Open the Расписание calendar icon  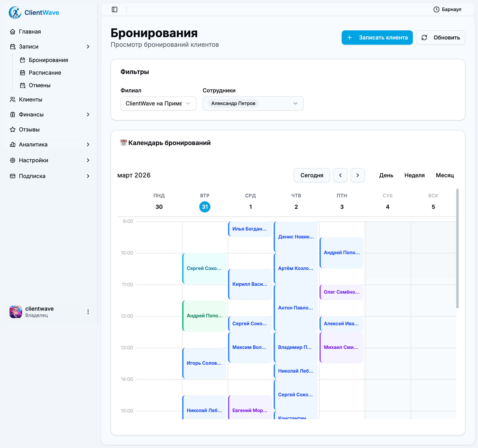pyautogui.click(x=23, y=73)
